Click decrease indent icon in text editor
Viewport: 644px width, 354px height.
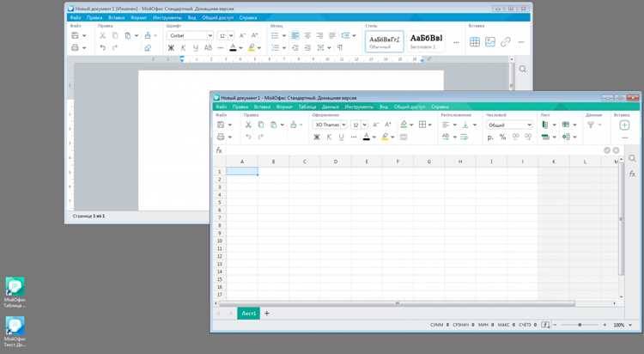tap(295, 48)
